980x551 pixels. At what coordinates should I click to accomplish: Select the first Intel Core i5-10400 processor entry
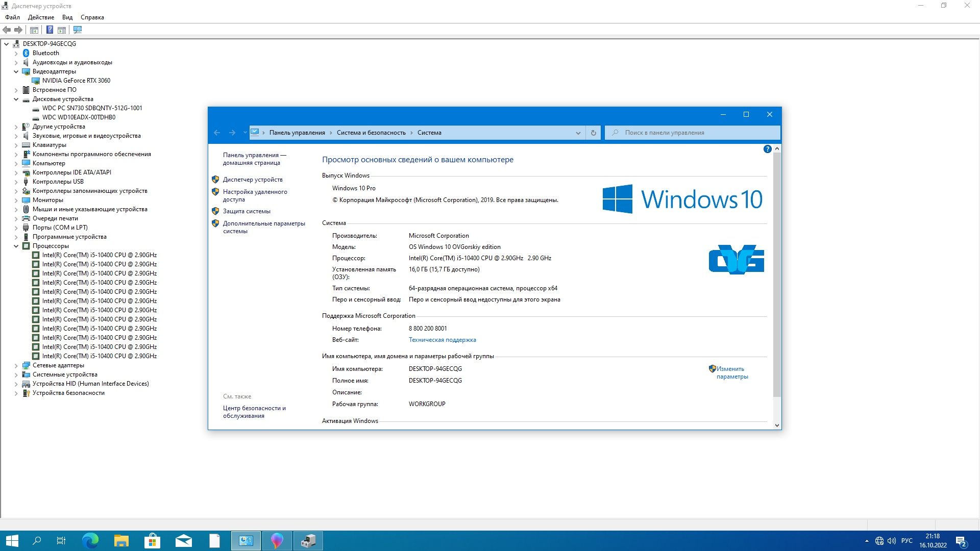coord(99,255)
